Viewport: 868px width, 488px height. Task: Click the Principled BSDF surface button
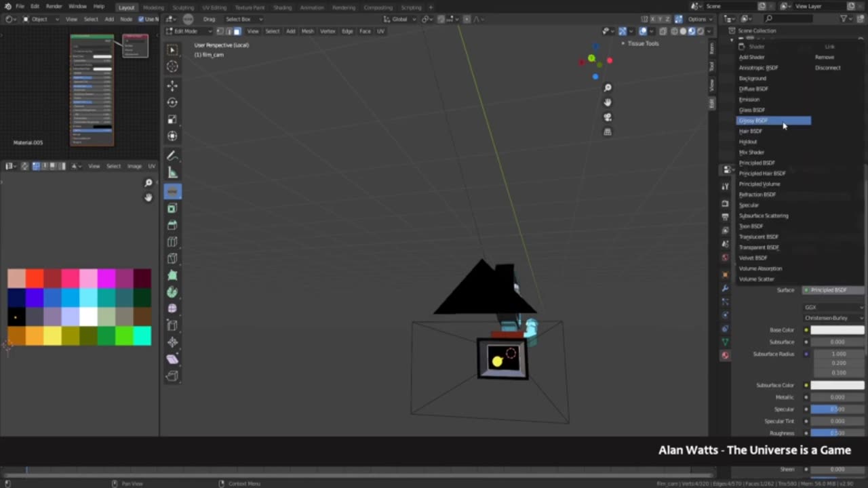tap(833, 290)
